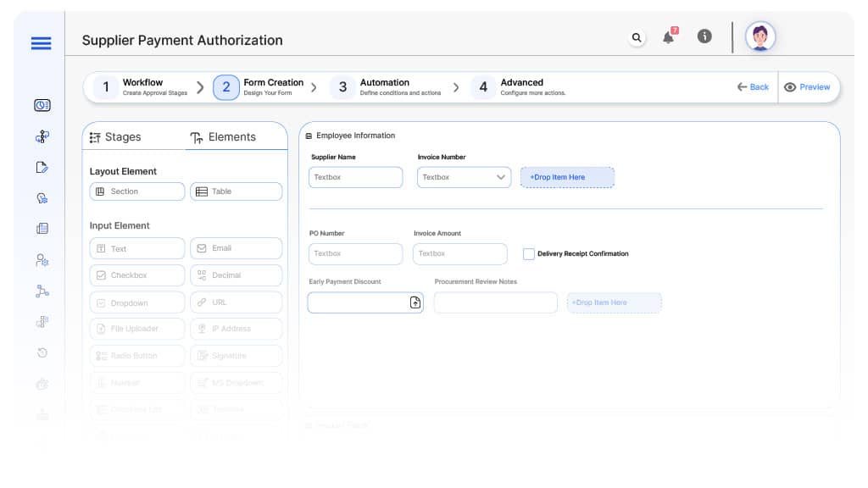Viewport: 868px width, 488px height.
Task: Toggle Delivery Receipt Confirmation checkbox
Action: [x=529, y=254]
